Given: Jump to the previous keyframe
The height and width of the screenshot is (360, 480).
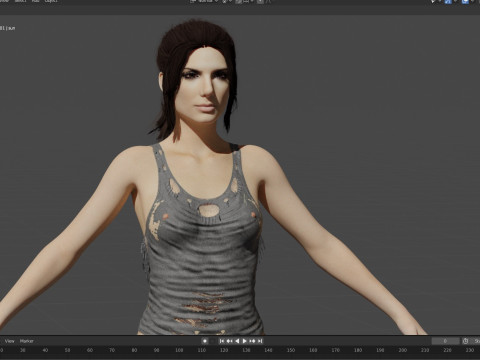Looking at the screenshot, I should tap(229, 341).
